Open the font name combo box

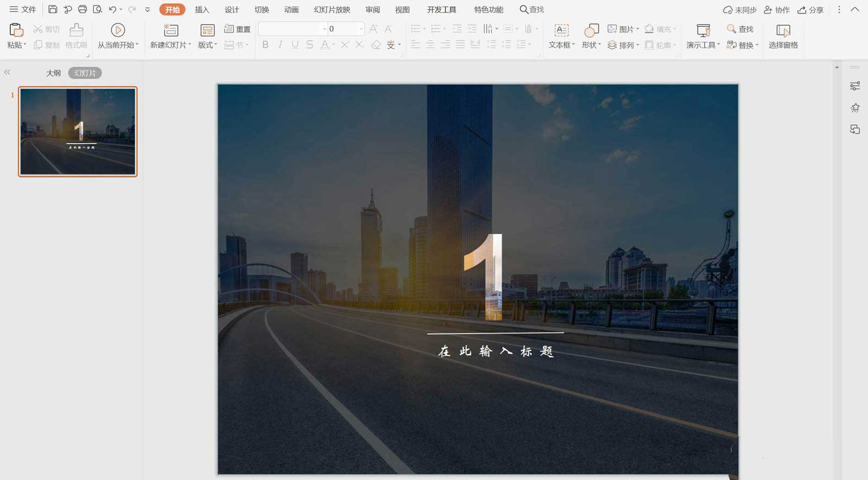(293, 29)
